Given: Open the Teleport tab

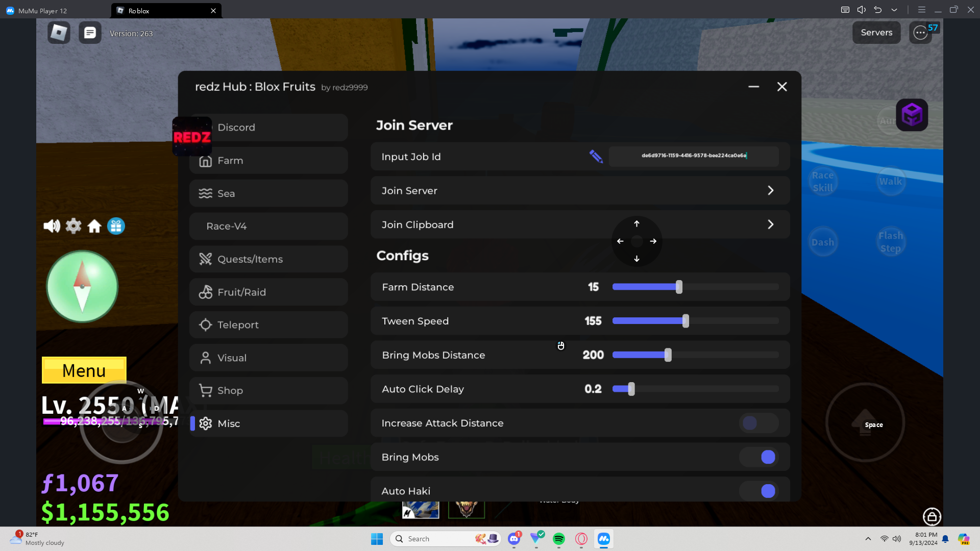Looking at the screenshot, I should pyautogui.click(x=269, y=325).
